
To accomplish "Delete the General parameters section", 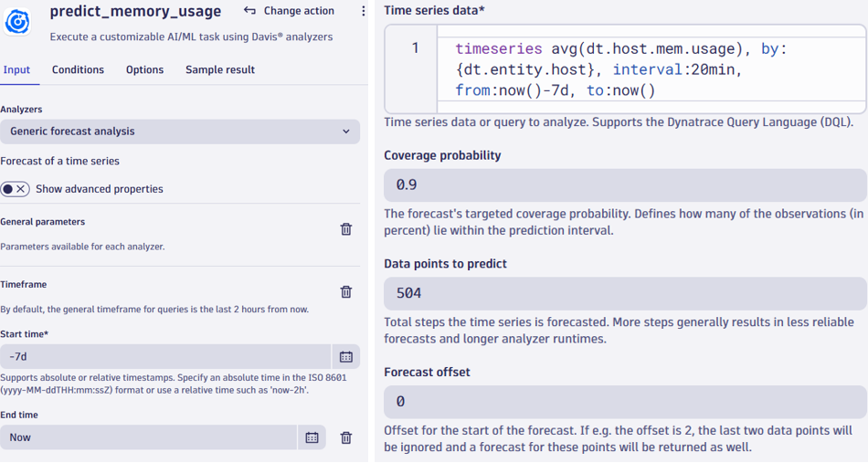I will point(346,229).
